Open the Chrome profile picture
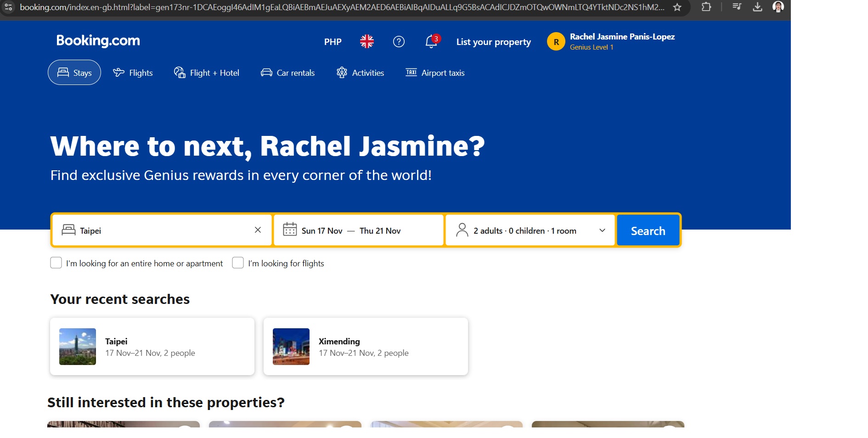 coord(778,7)
